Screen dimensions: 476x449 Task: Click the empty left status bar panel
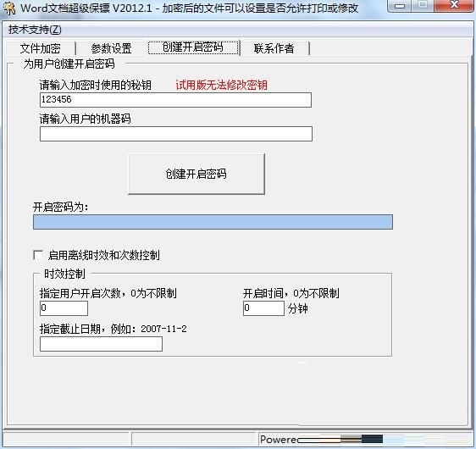pos(67,439)
